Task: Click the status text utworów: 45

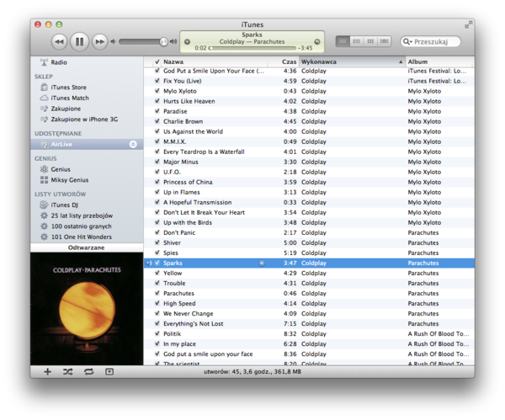Action: click(x=252, y=372)
